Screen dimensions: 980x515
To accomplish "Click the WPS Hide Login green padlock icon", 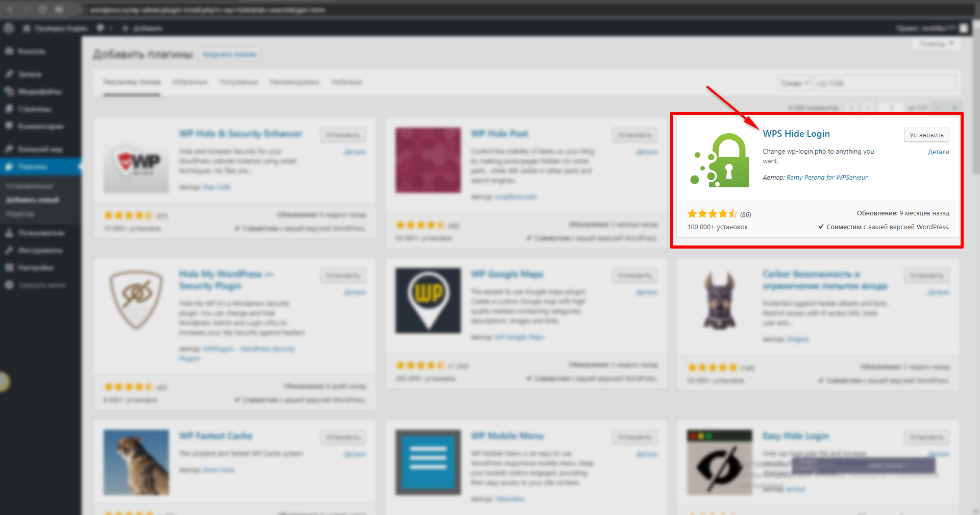I will tap(720, 160).
